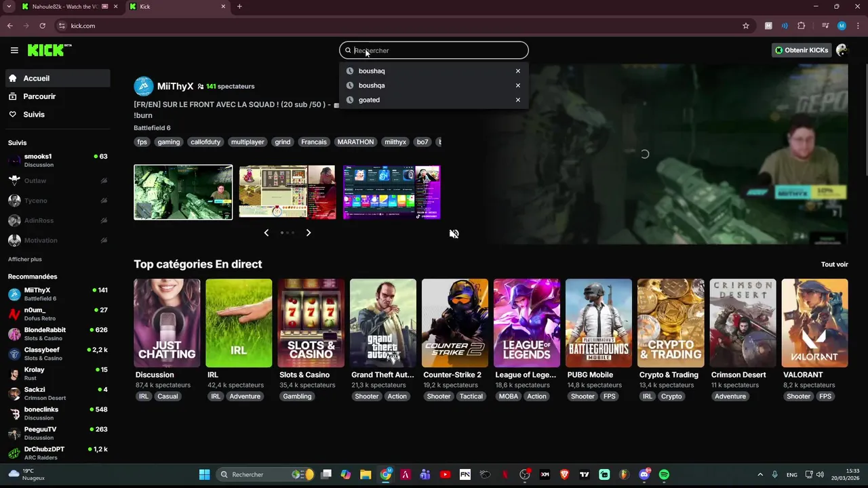This screenshot has width=868, height=488.
Task: Open followed channel Outlaw
Action: [x=58, y=180]
